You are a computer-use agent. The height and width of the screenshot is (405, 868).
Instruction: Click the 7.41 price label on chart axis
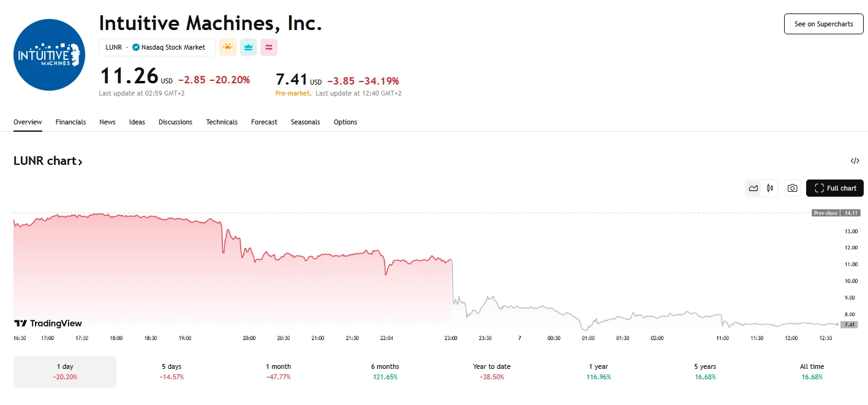[x=849, y=325]
